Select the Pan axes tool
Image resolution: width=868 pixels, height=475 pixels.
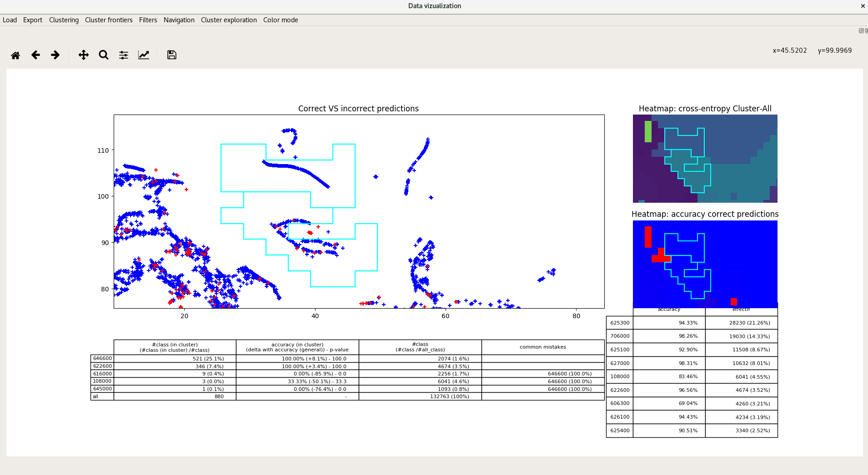(84, 55)
